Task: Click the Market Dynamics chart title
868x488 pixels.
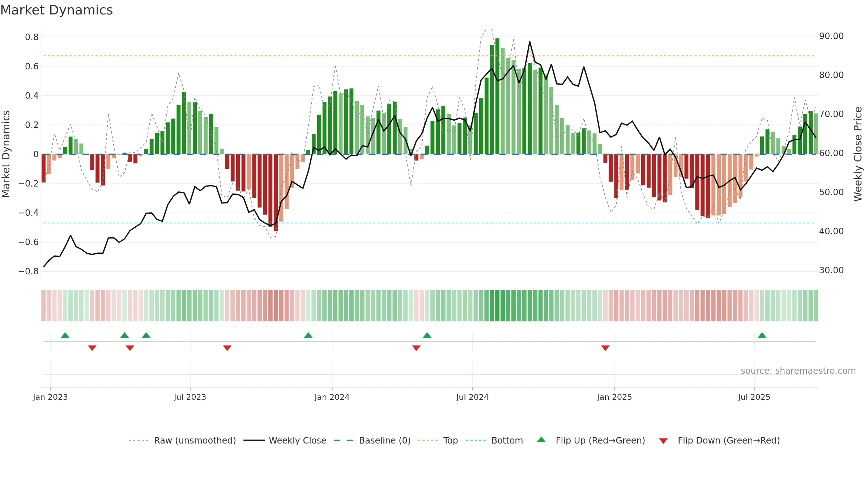Action: pyautogui.click(x=56, y=10)
